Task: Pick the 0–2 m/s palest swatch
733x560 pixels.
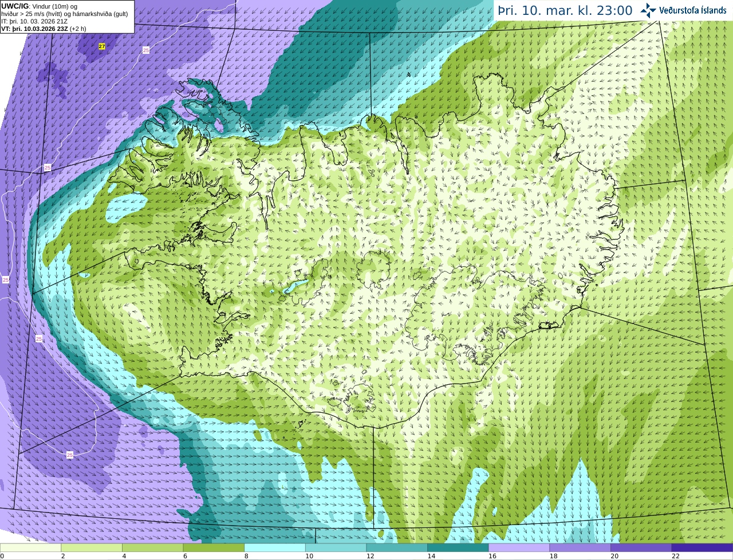Action: (30, 548)
